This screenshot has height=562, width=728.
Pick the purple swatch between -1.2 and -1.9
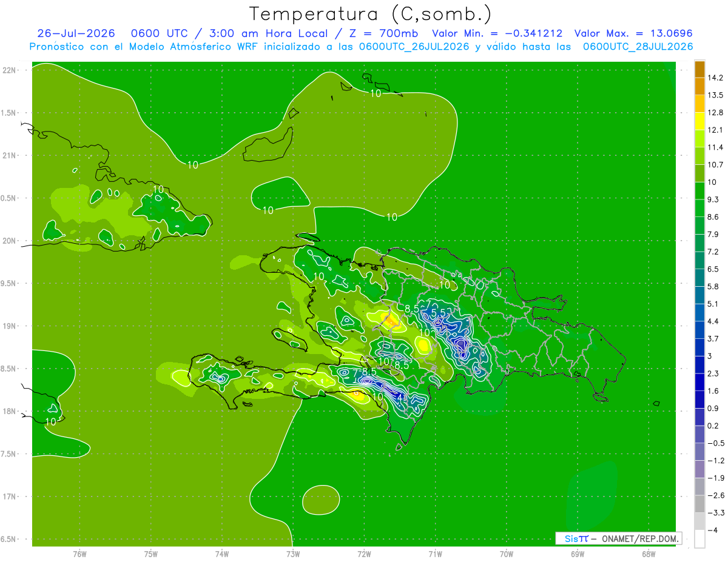[699, 469]
